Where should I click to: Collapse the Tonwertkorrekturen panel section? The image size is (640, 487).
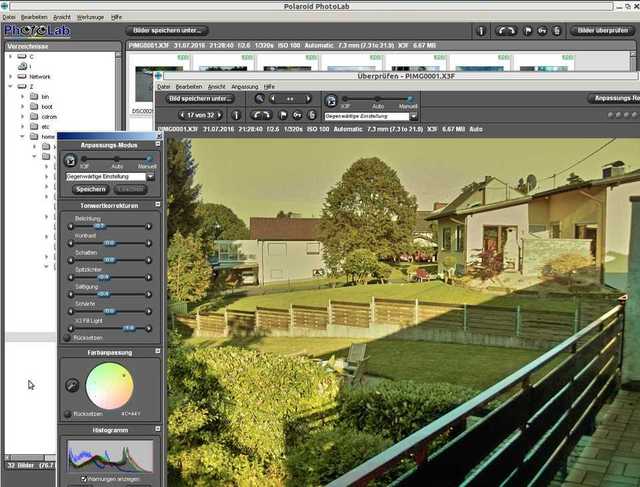pos(155,205)
